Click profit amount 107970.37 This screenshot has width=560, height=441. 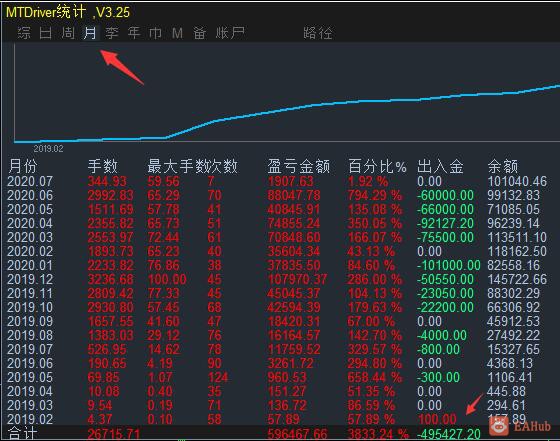298,279
